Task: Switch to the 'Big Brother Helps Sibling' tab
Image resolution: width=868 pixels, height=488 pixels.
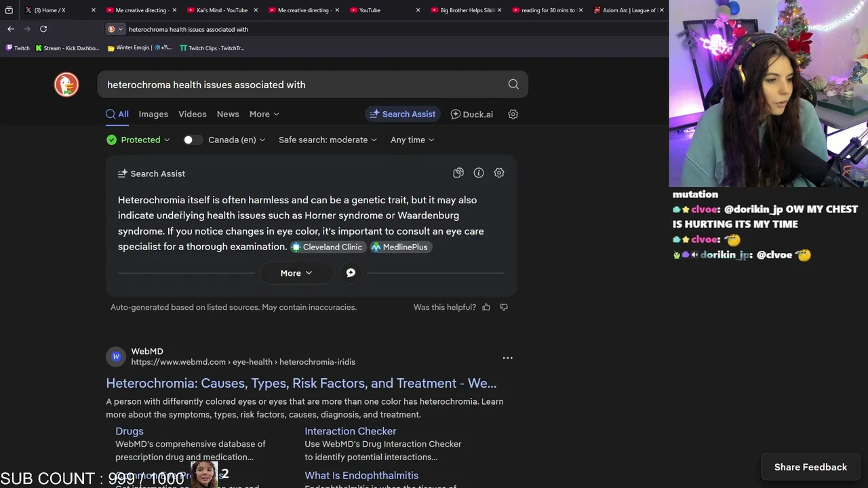Action: 465,10
